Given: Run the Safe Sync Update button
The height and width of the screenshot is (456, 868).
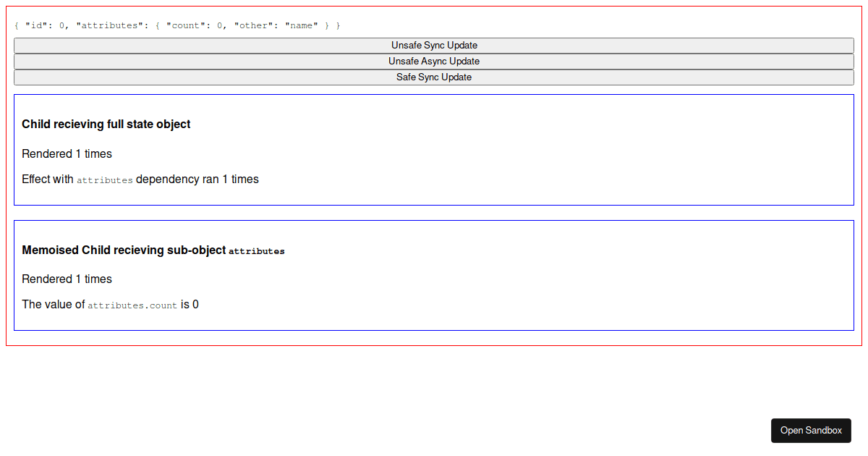Looking at the screenshot, I should click(x=434, y=77).
